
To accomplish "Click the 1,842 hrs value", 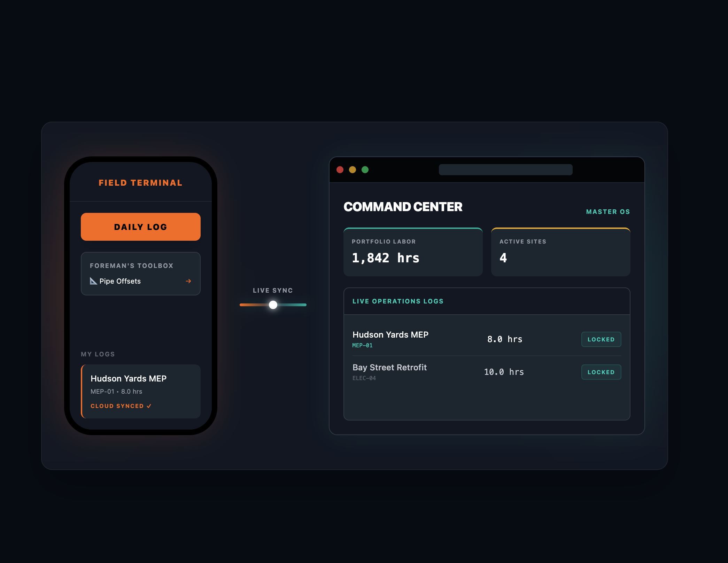I will pyautogui.click(x=386, y=258).
